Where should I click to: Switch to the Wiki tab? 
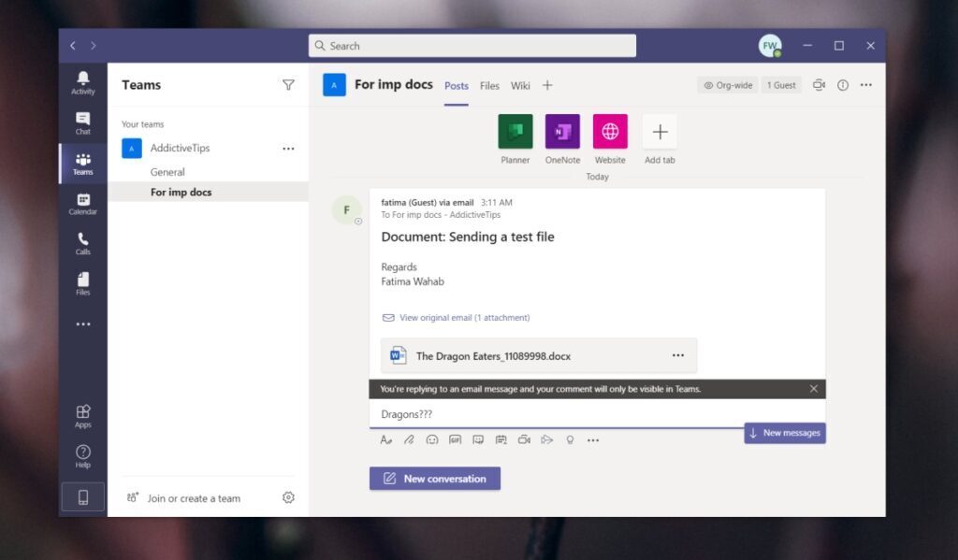(x=520, y=85)
